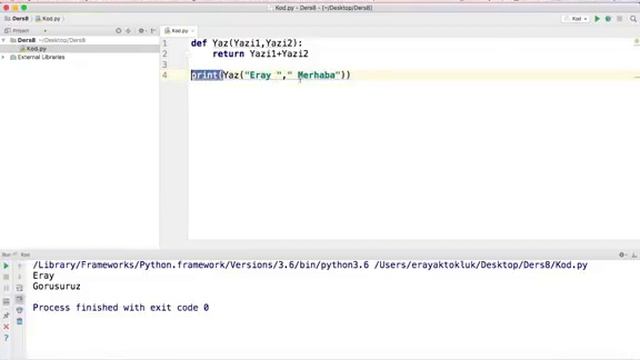
Task: Click the layout icon below pause in Run panel
Action: [x=6, y=302]
